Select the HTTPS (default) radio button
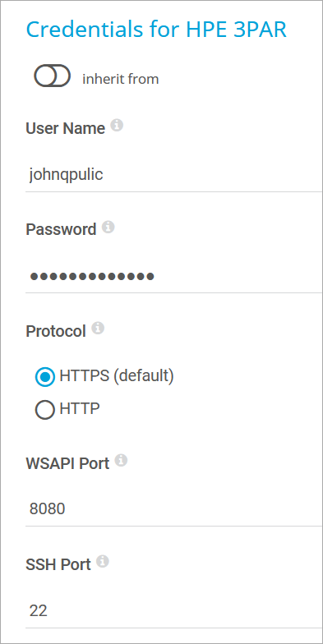Image resolution: width=323 pixels, height=644 pixels. coord(44,376)
